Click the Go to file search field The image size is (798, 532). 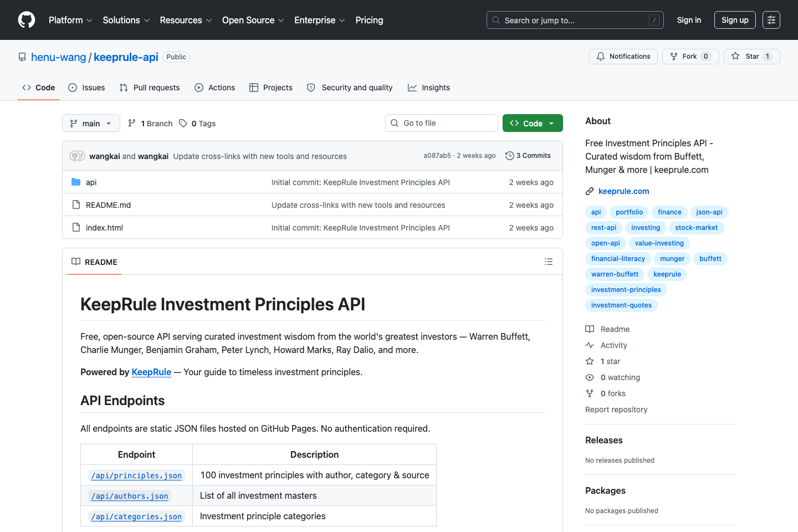[441, 122]
